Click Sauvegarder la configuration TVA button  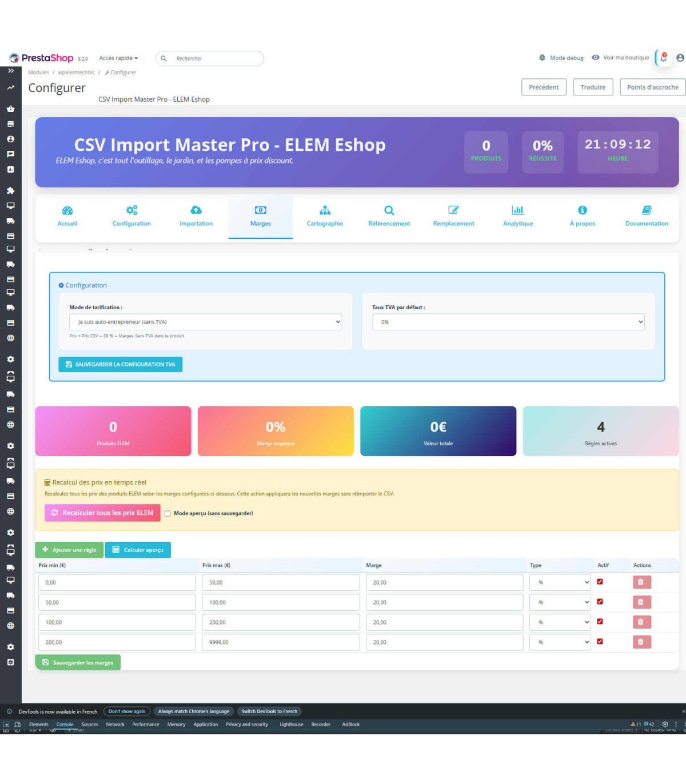[x=121, y=365]
